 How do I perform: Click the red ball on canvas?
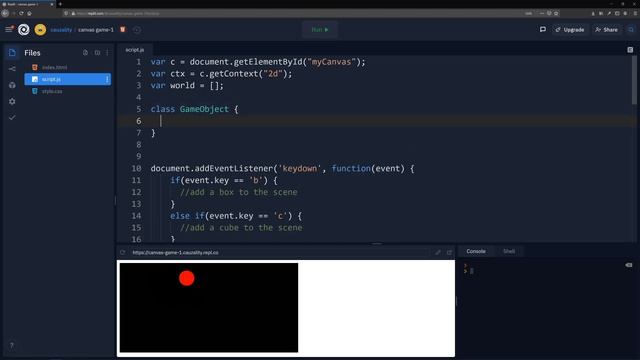coord(187,278)
